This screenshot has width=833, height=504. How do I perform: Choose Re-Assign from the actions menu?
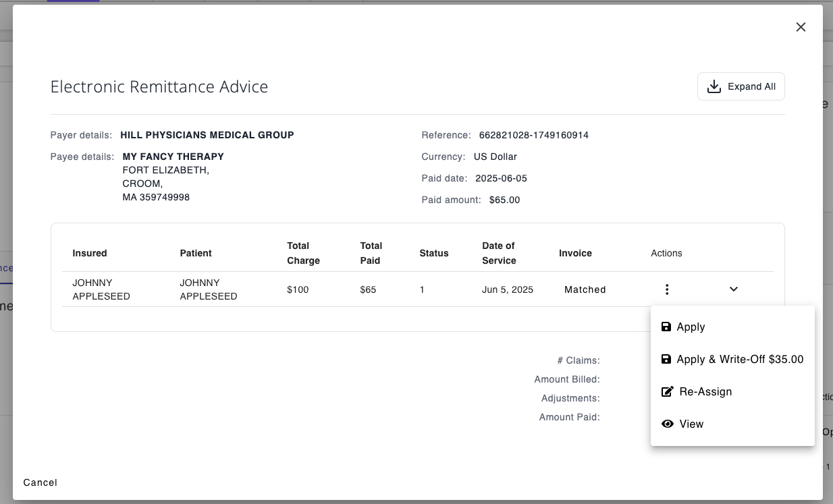click(x=705, y=392)
